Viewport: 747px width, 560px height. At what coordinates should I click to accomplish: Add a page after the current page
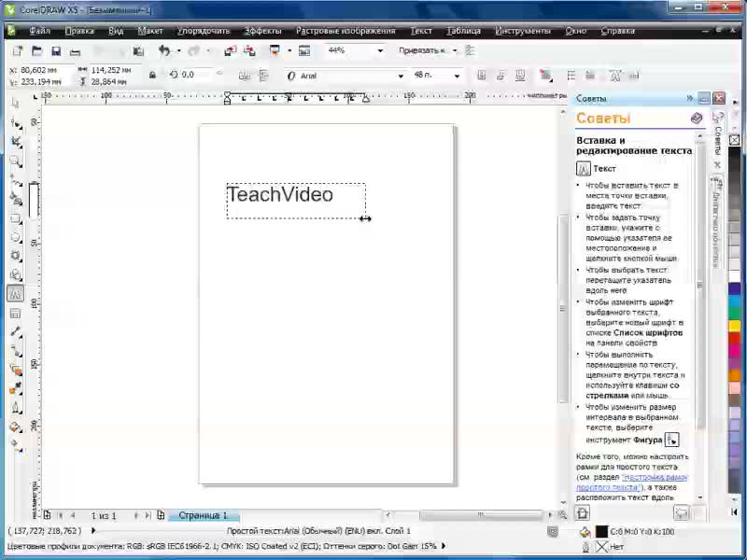(x=161, y=515)
